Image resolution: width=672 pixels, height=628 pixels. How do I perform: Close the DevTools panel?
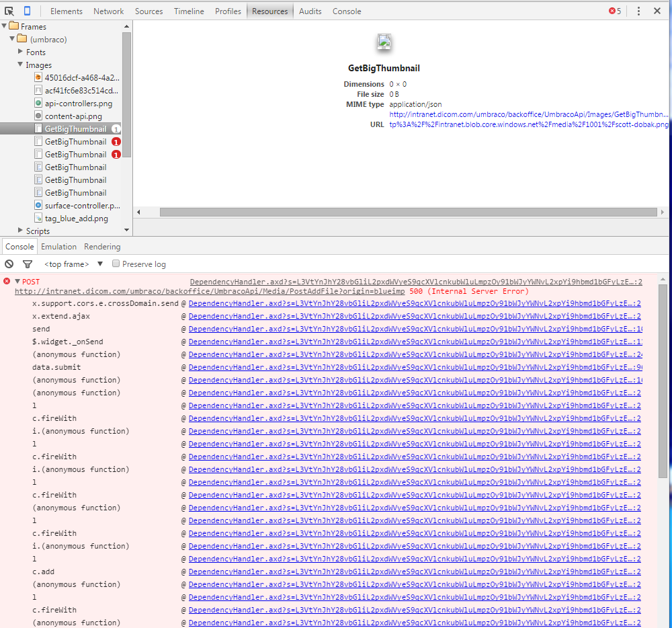[657, 11]
